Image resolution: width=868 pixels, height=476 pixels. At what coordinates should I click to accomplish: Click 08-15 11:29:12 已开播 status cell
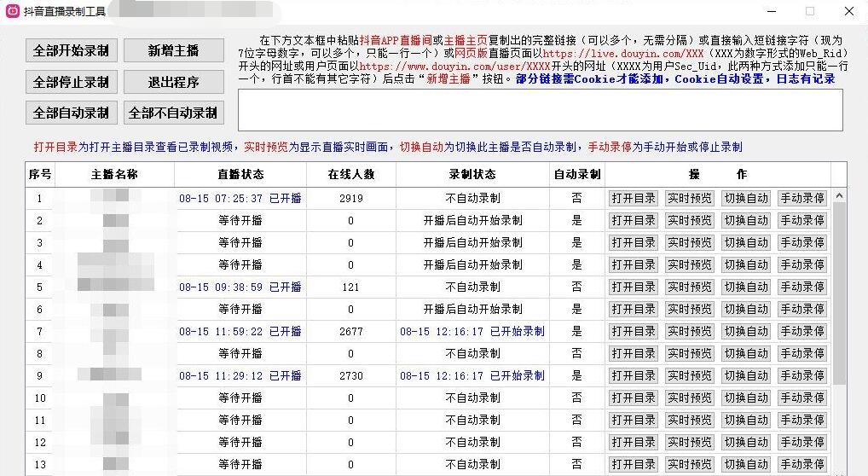[x=240, y=375]
